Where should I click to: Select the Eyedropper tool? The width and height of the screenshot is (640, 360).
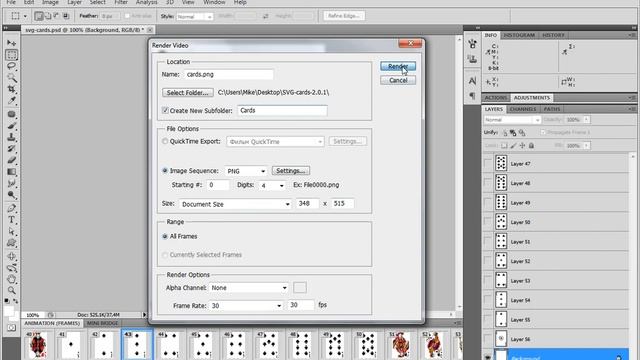coord(11,100)
